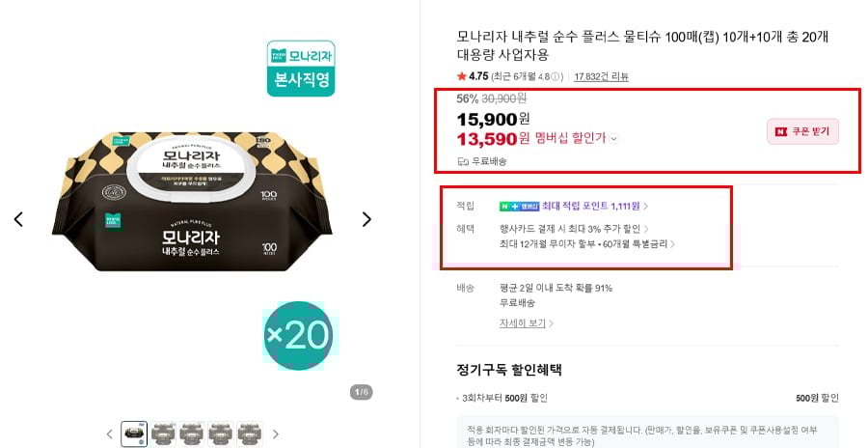Click the 쿠폰 받기 button

click(802, 131)
